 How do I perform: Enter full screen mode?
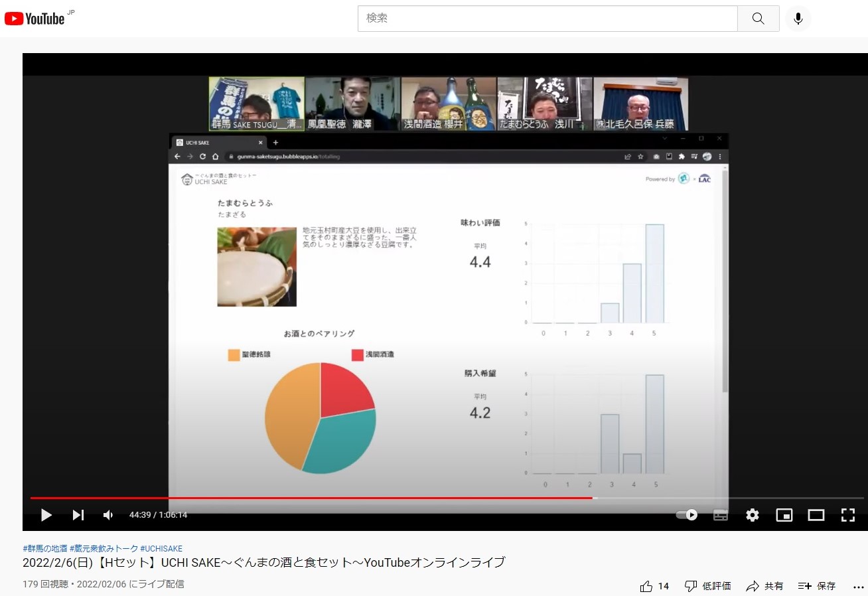point(847,515)
